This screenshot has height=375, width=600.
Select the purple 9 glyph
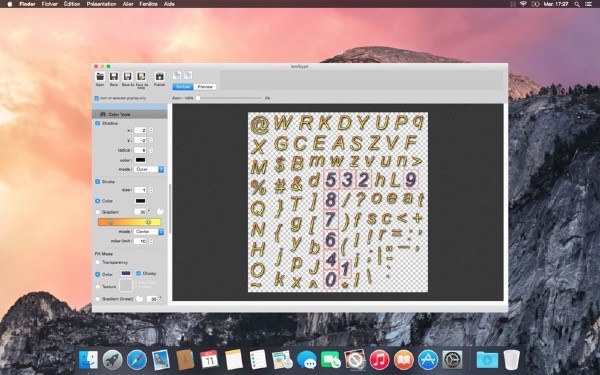point(411,180)
